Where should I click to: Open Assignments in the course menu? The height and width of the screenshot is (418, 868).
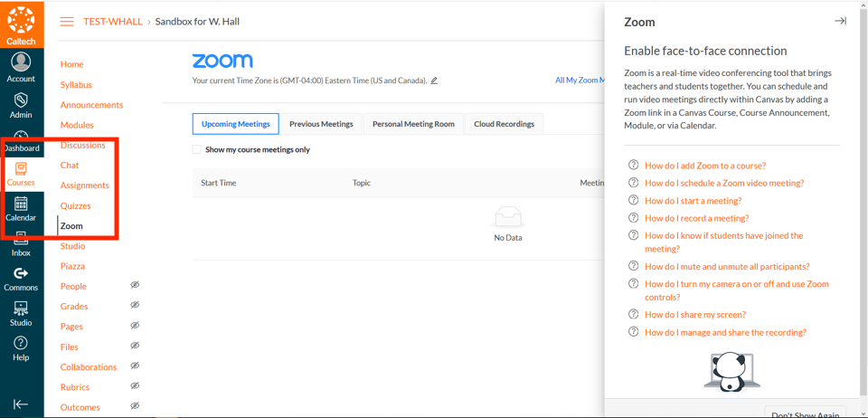84,185
